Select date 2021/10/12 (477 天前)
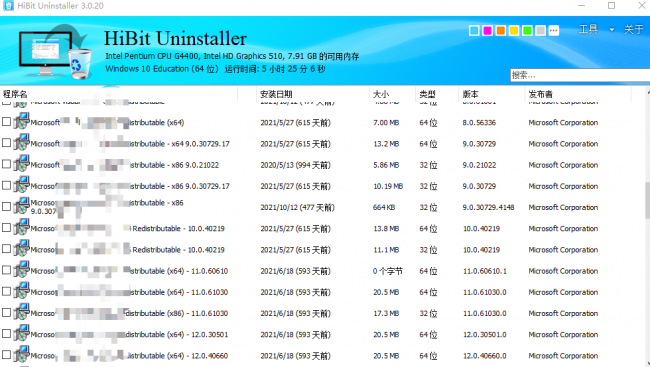 tap(297, 207)
